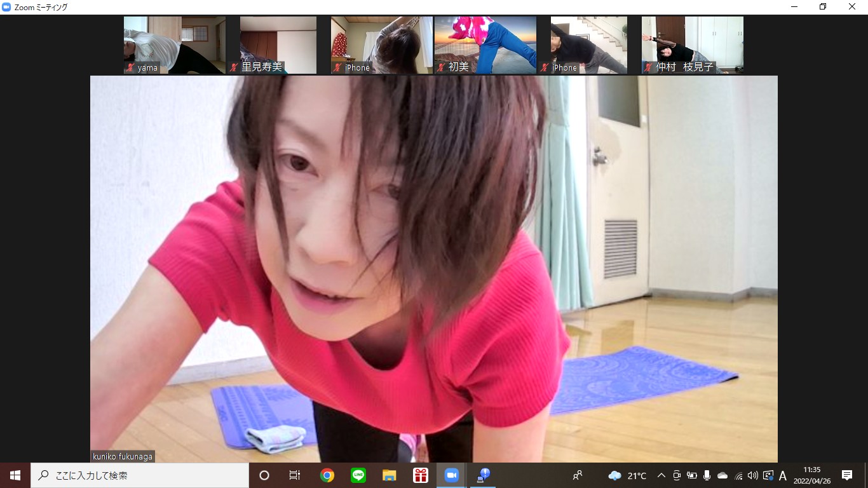Select the 初美 participant video thumbnail
This screenshot has width=868, height=488.
point(485,45)
